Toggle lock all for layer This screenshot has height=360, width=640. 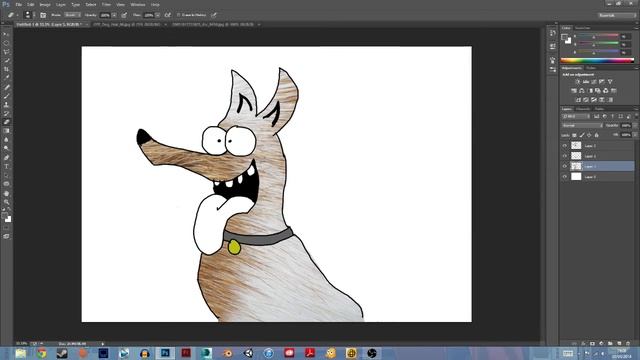click(597, 135)
